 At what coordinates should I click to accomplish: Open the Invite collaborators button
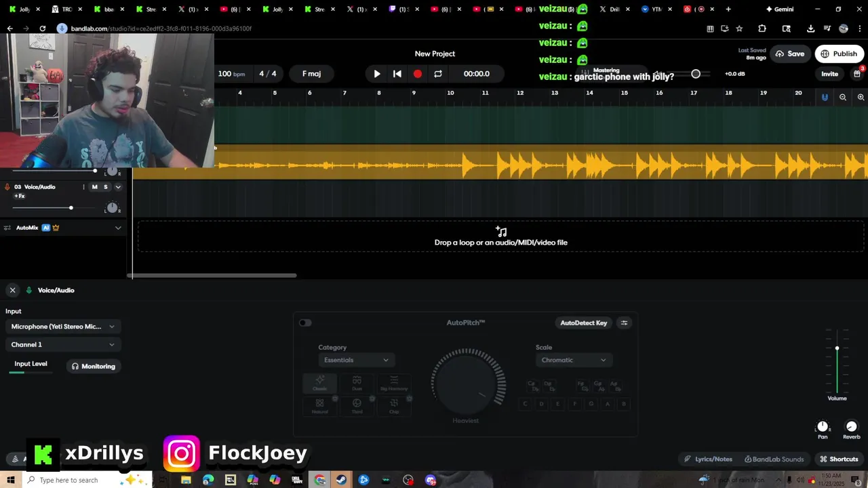click(830, 74)
